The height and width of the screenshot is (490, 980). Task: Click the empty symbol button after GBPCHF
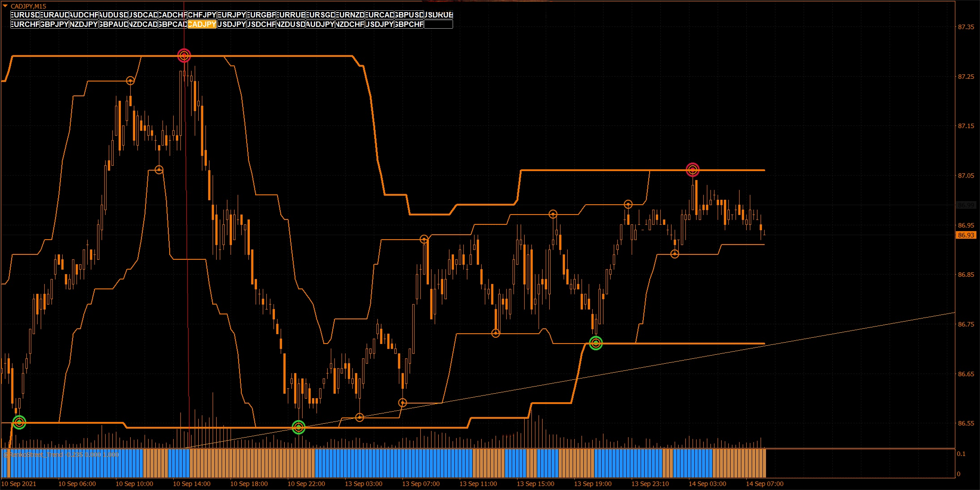pos(438,24)
